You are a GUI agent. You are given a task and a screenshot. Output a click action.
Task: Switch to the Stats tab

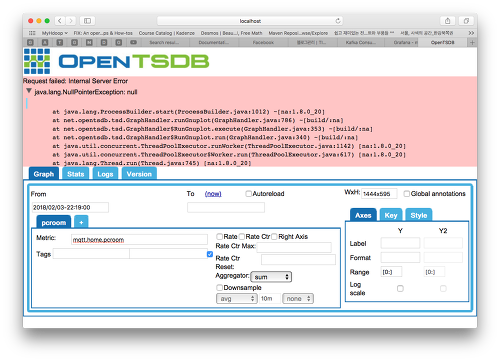76,174
